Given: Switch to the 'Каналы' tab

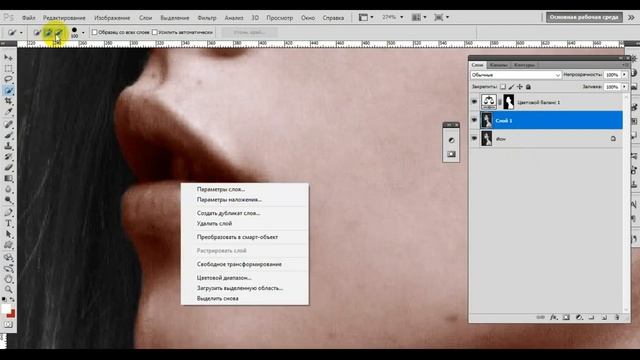Looking at the screenshot, I should click(498, 65).
